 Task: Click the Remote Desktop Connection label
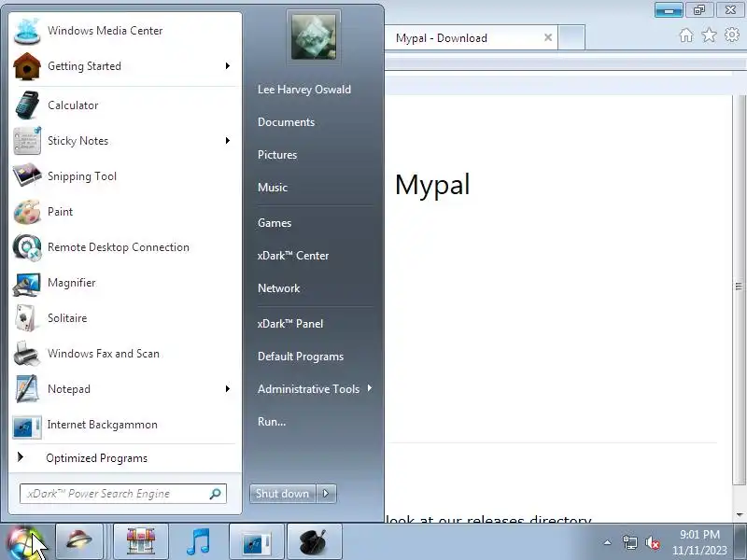tap(119, 247)
